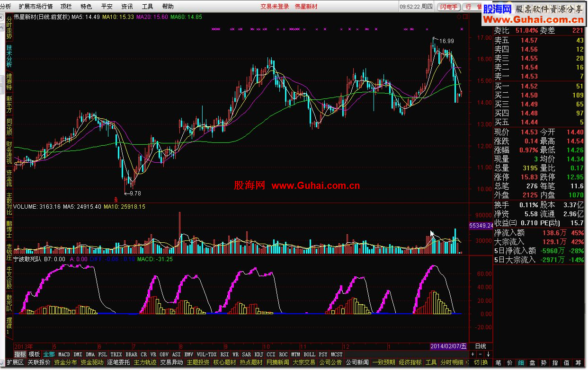
Task: Open the 分时明细 bottom tab
Action: [452, 362]
